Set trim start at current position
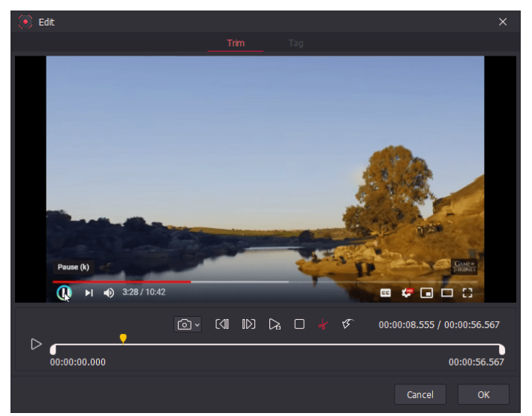532x416 pixels. click(x=222, y=324)
